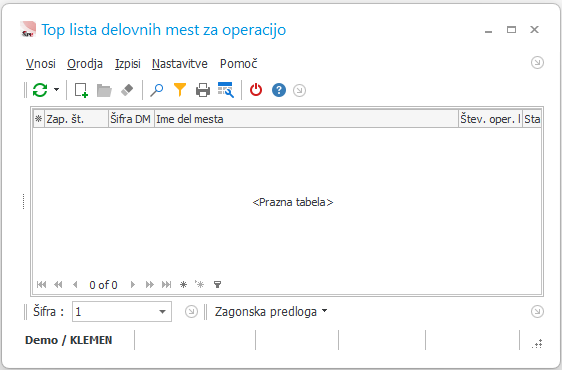Image resolution: width=562 pixels, height=370 pixels.
Task: Create a new record with the add icon
Action: [x=81, y=90]
